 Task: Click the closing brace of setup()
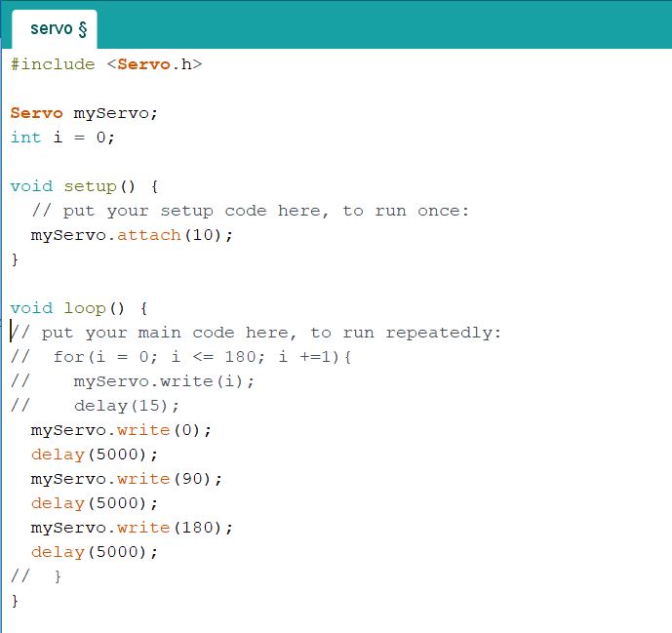(x=15, y=259)
